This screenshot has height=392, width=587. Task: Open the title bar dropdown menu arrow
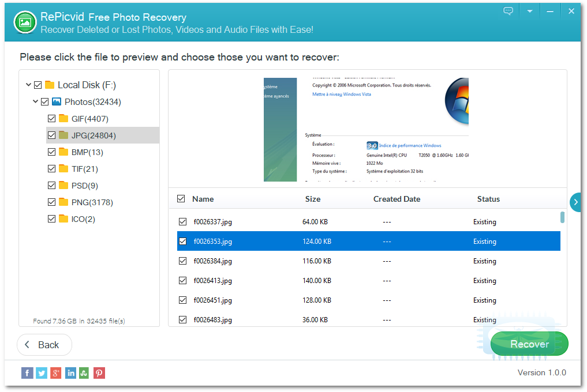[530, 11]
